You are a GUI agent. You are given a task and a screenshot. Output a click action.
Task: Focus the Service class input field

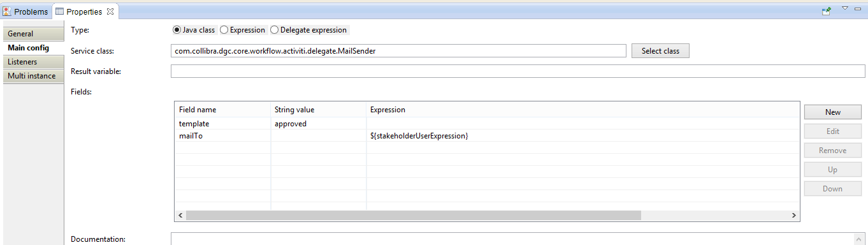(398, 51)
